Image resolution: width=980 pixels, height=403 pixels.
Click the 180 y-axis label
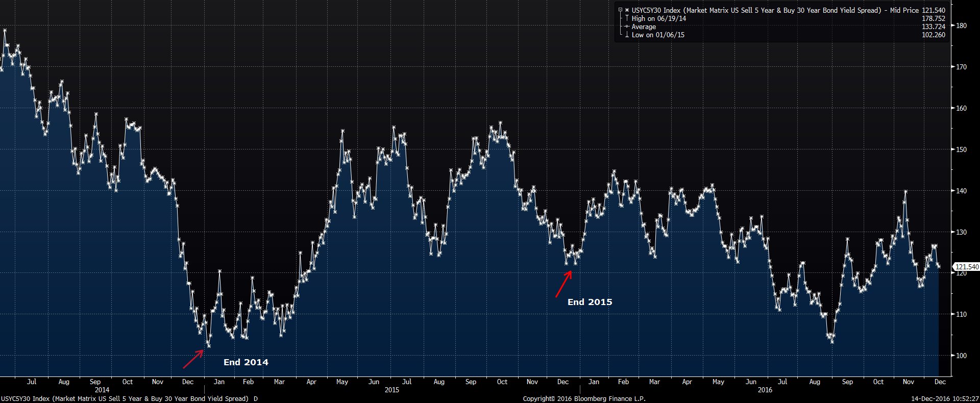point(961,26)
